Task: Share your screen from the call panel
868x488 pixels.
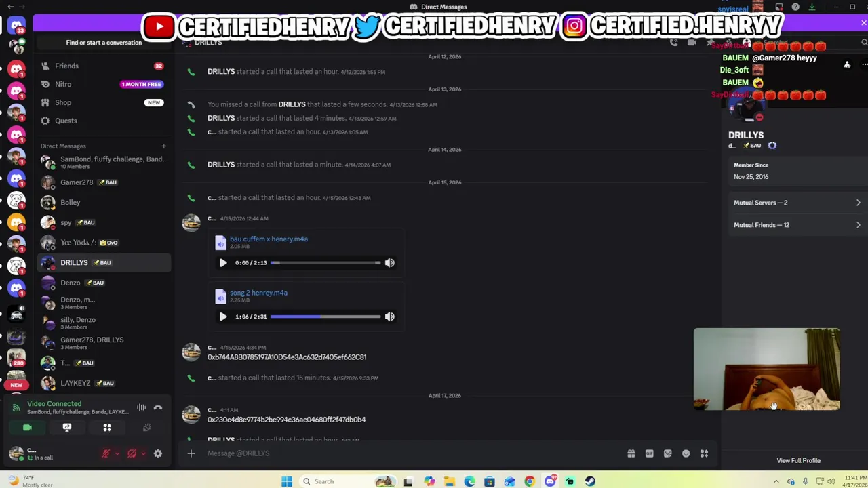Action: coord(67,428)
